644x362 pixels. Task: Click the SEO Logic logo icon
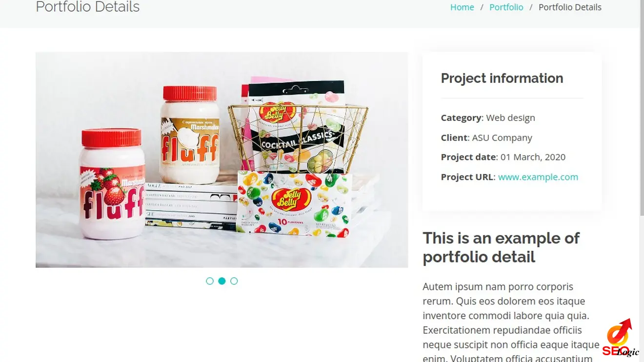620,338
